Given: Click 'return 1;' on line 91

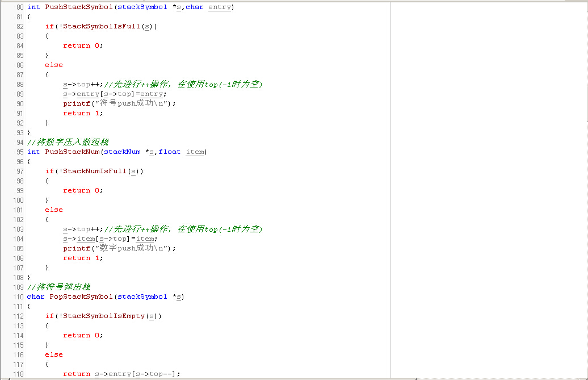Looking at the screenshot, I should 83,113.
